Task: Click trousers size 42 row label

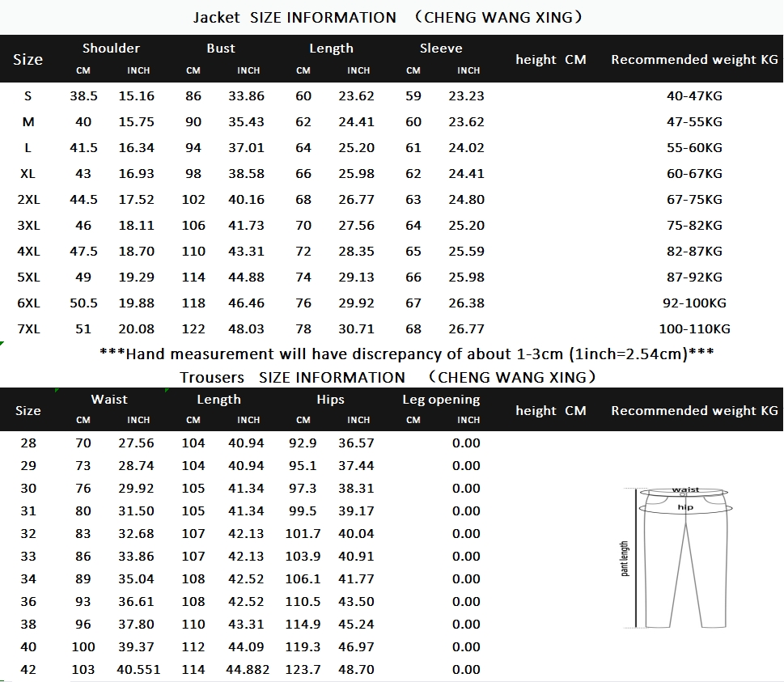Action: (x=28, y=670)
